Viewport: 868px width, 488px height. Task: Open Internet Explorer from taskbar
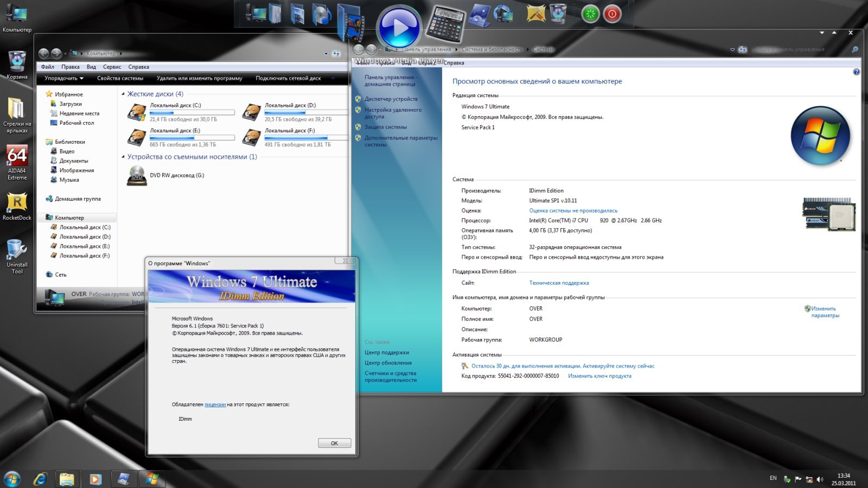[x=40, y=479]
